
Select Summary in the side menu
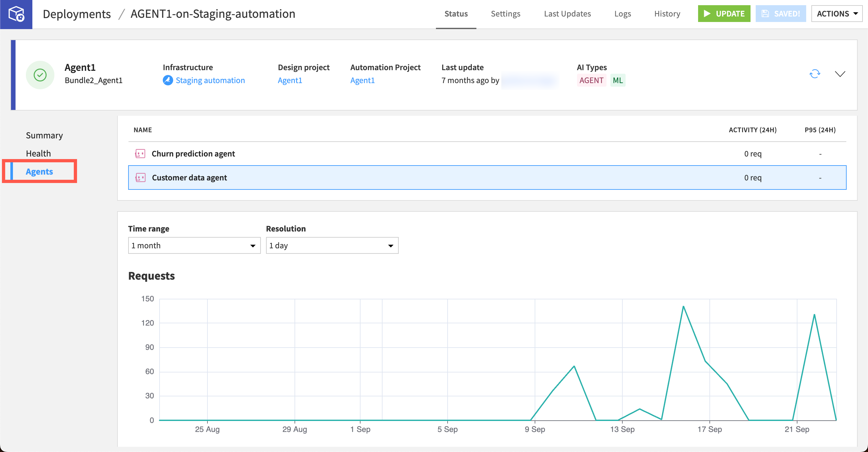coord(44,135)
